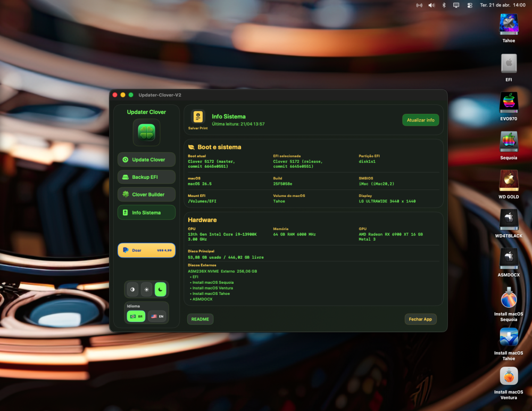The height and width of the screenshot is (411, 532).
Task: Click the green clover app logo
Action: pos(147,132)
